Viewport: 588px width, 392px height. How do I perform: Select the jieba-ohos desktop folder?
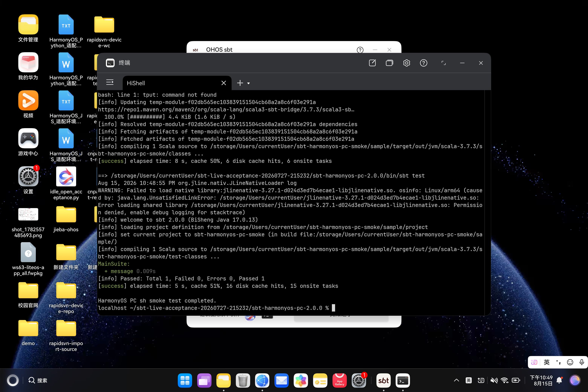pyautogui.click(x=66, y=219)
